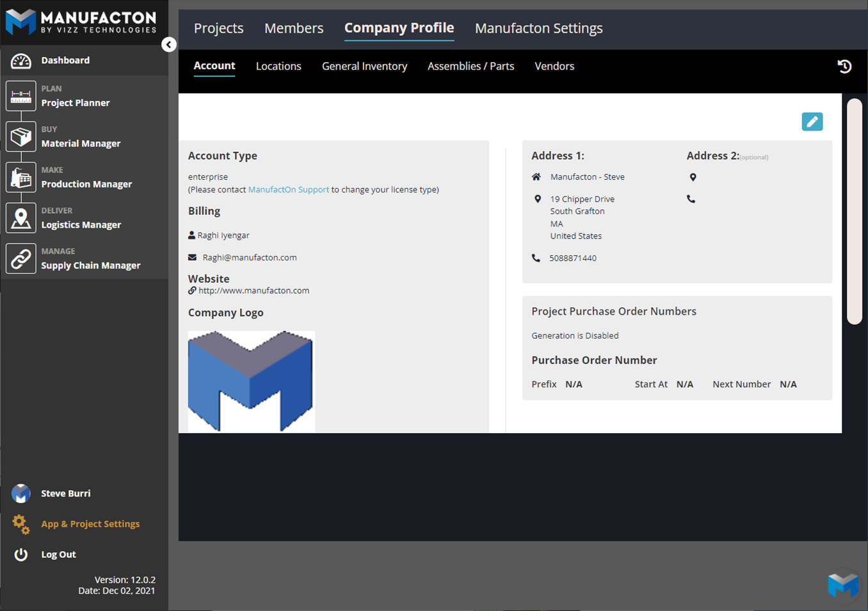
Task: Click the vertical scrollbar on the right
Action: coord(854,211)
